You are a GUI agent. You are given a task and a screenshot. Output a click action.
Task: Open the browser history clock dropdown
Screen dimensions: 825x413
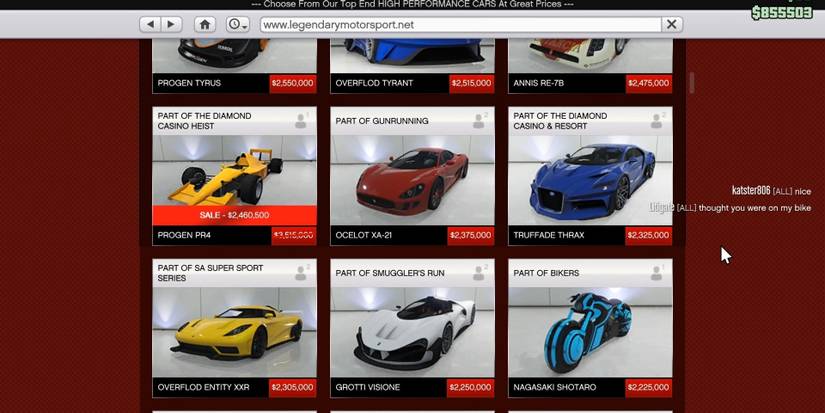(x=238, y=24)
